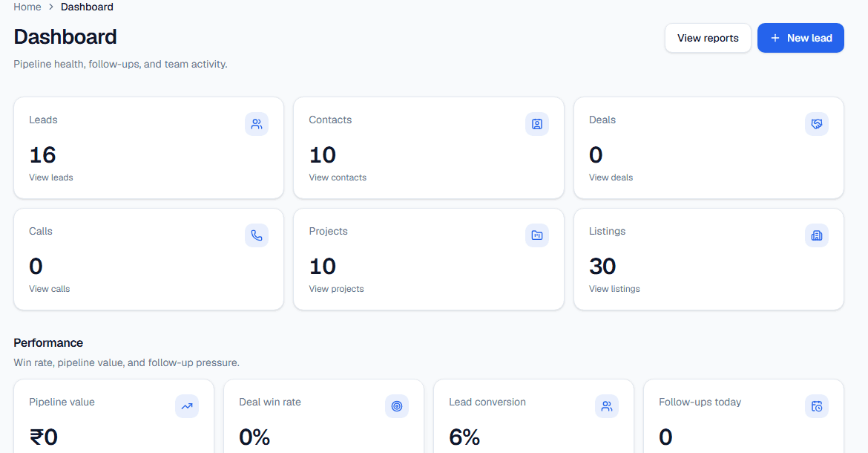
Task: Open the View listings link
Action: coord(614,289)
